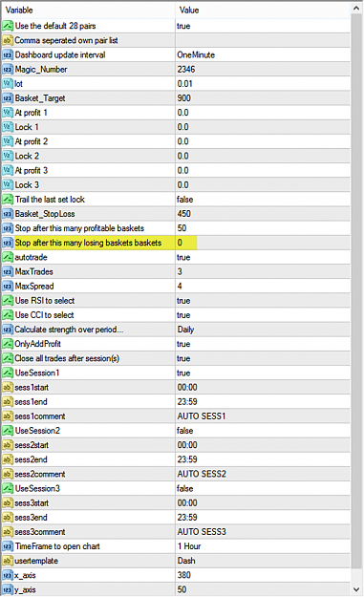Select the 'true' value of OnlyAddProfit
The image size is (364, 597).
[x=183, y=344]
